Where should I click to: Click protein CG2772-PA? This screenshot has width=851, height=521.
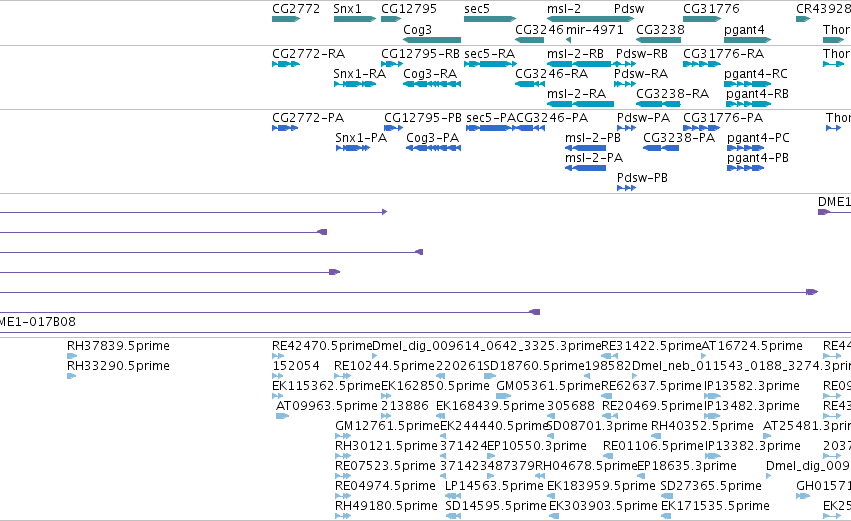click(x=285, y=128)
